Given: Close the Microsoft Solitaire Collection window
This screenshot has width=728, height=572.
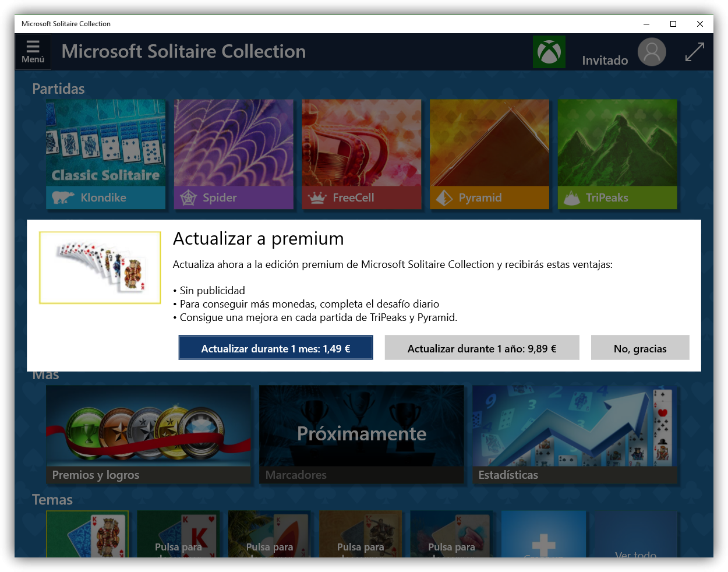Looking at the screenshot, I should (x=700, y=24).
